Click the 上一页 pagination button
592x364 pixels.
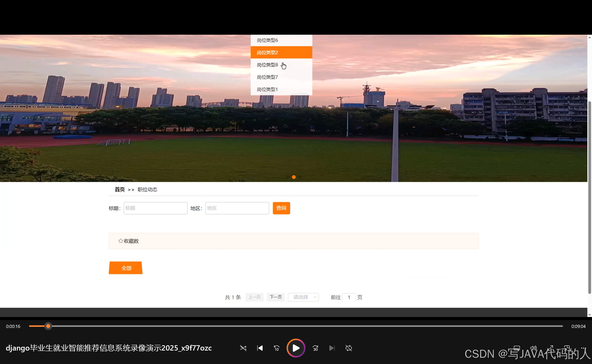pyautogui.click(x=254, y=297)
